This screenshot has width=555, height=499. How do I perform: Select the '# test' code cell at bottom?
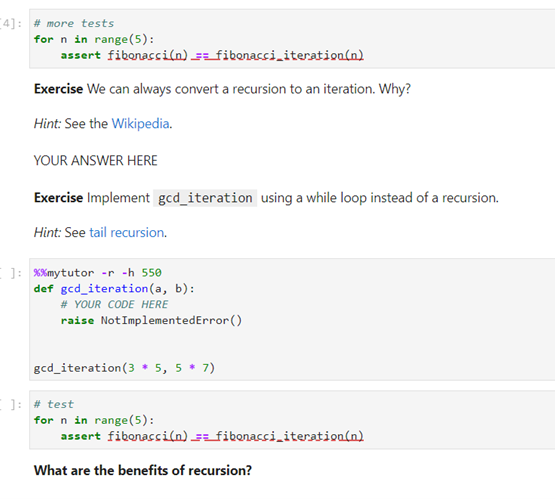(292, 420)
